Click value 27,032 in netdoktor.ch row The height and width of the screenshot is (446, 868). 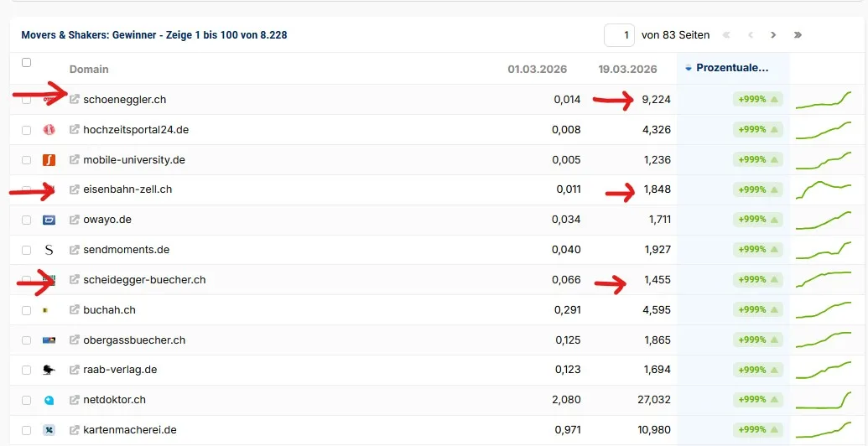654,400
